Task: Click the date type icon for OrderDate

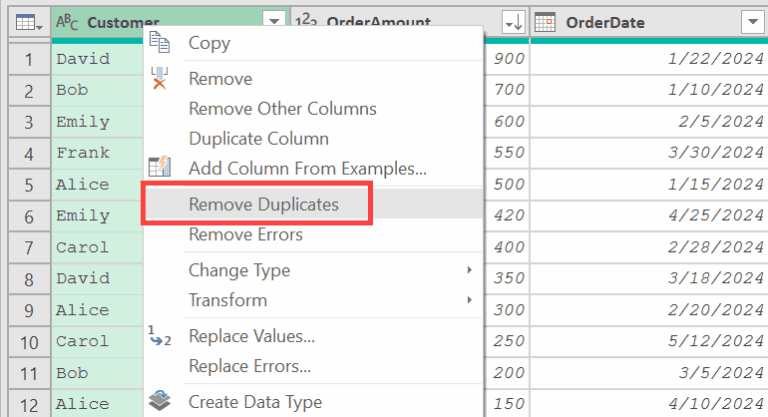Action: point(545,22)
